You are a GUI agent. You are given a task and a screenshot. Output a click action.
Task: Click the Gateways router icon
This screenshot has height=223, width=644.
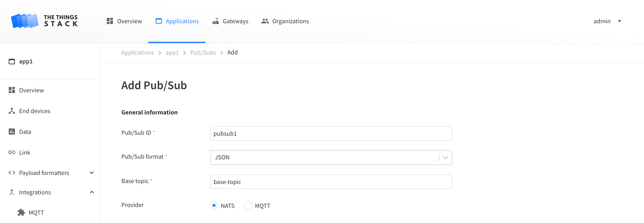pos(216,21)
